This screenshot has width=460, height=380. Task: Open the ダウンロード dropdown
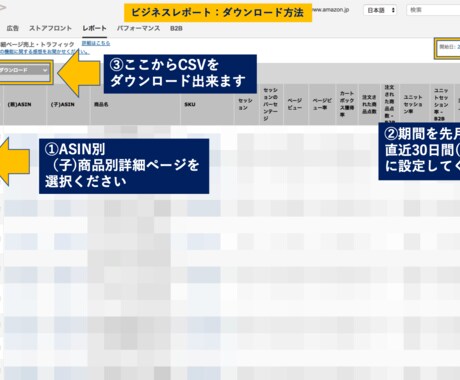pyautogui.click(x=24, y=70)
